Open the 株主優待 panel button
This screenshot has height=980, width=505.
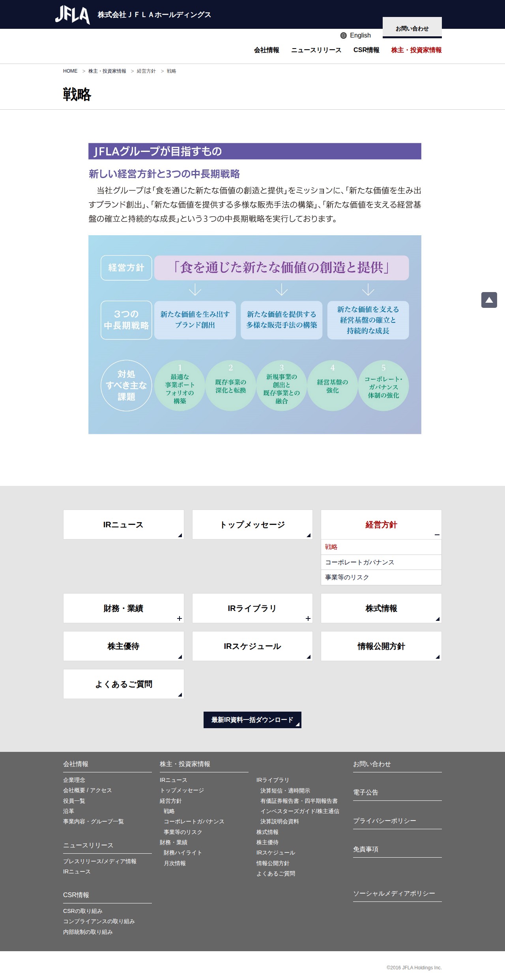(123, 646)
